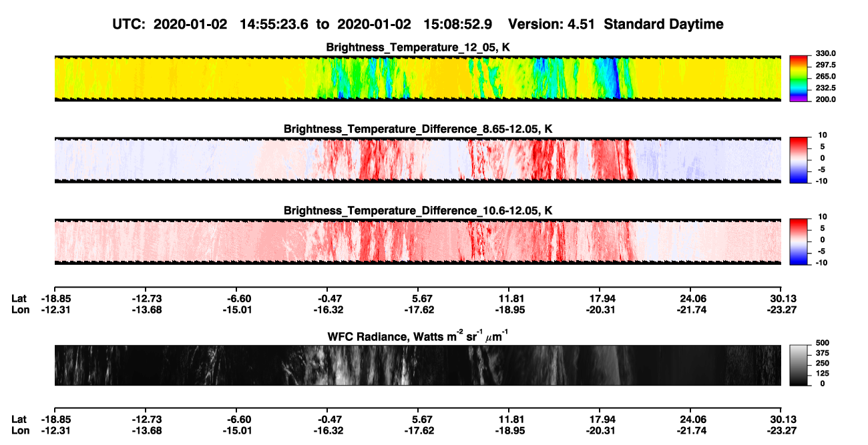The height and width of the screenshot is (445, 868).
Task: Click the upper axis Lon label
Action: click(20, 310)
